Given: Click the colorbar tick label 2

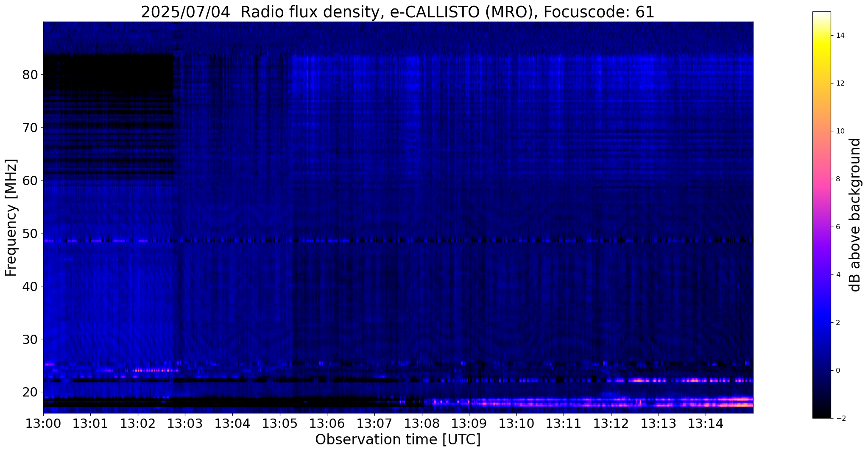Looking at the screenshot, I should pyautogui.click(x=838, y=323).
